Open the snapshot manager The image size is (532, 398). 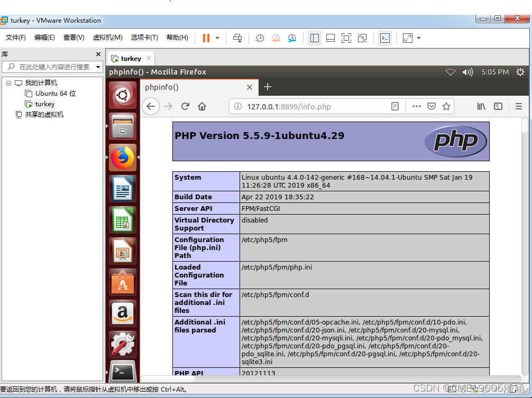coord(291,38)
